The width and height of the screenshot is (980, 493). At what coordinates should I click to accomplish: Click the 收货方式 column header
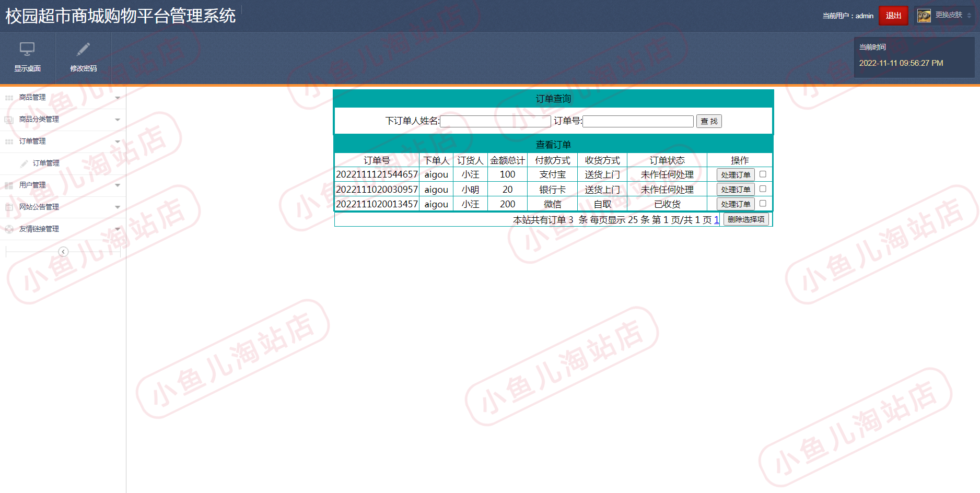point(602,160)
